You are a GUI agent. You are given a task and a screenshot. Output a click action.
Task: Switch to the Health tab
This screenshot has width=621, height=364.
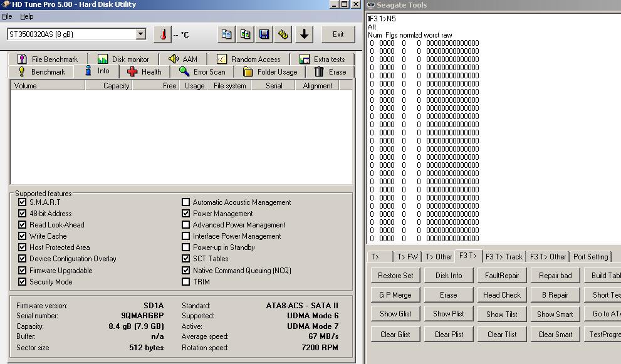[144, 71]
